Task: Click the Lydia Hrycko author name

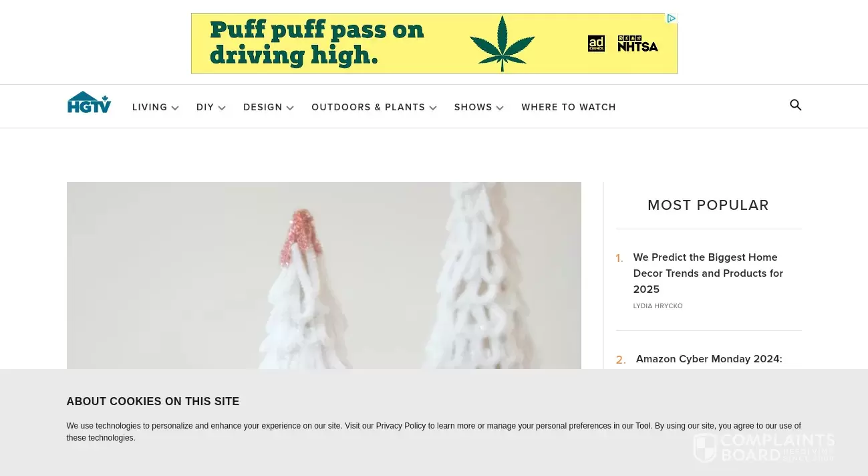Action: pos(658,306)
